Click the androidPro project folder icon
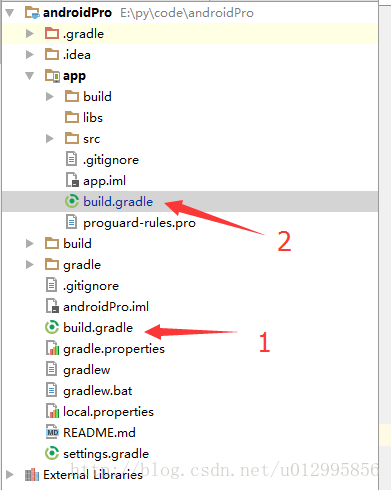The width and height of the screenshot is (391, 490). [x=32, y=13]
